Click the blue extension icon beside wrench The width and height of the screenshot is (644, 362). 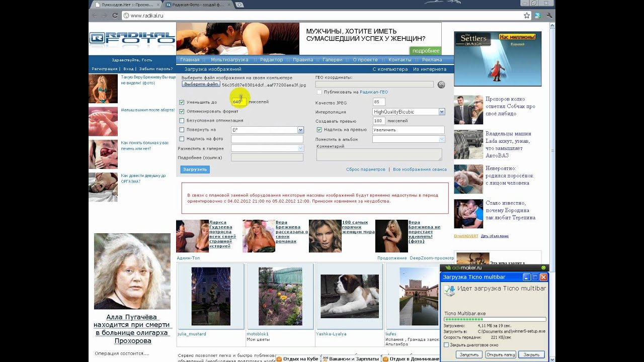[538, 16]
